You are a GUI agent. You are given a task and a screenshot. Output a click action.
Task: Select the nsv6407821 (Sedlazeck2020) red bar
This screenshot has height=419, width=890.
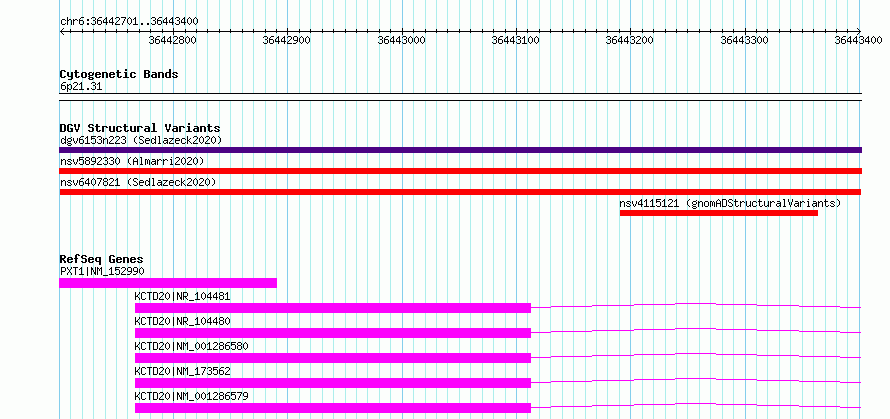coord(460,192)
